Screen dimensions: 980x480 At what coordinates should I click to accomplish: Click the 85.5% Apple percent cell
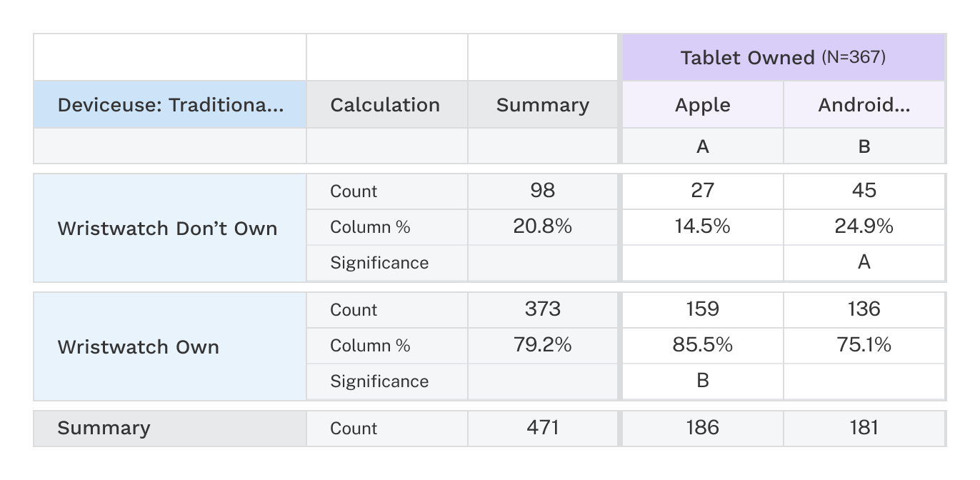click(x=703, y=345)
